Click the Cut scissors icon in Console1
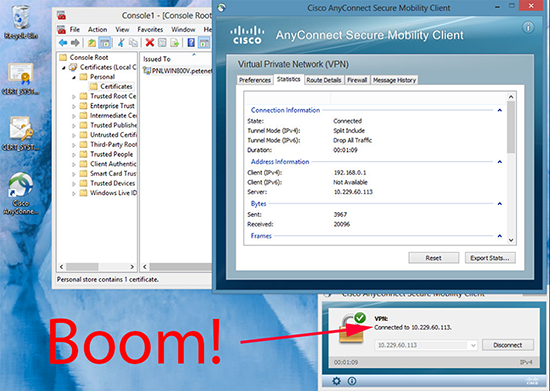550x391 pixels. 121,43
